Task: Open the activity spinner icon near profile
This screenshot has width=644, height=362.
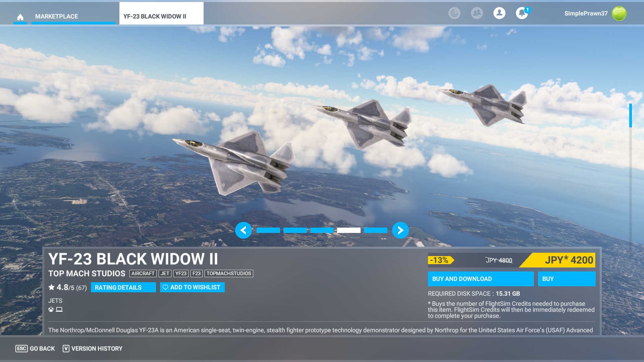Action: pyautogui.click(x=454, y=13)
